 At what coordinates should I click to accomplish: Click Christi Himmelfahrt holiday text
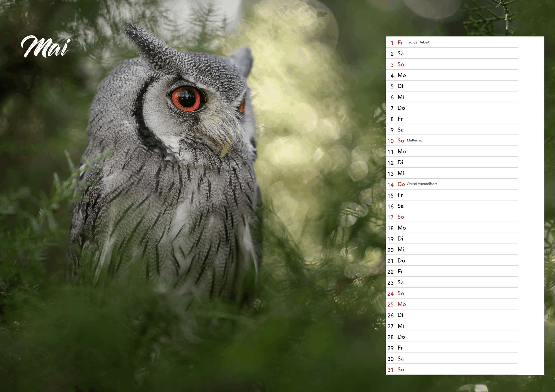pos(422,184)
